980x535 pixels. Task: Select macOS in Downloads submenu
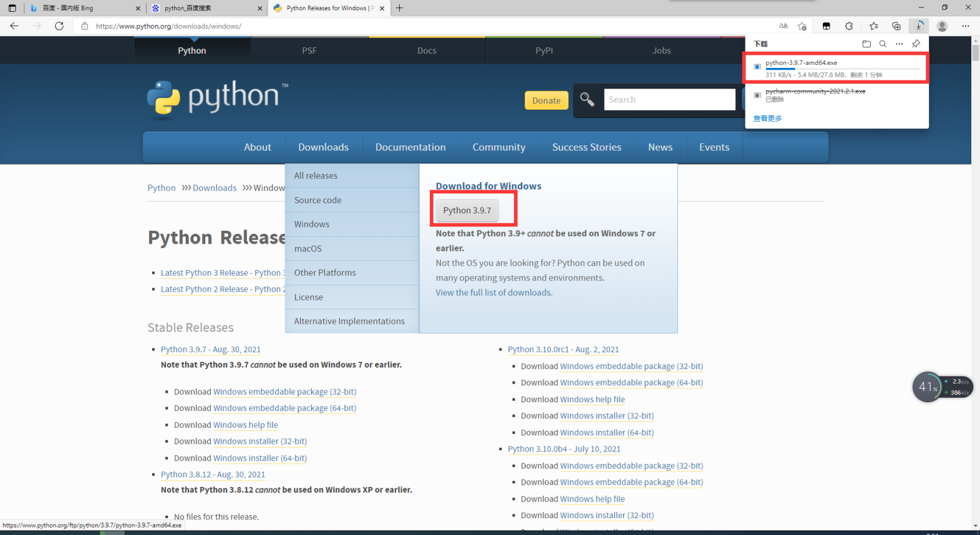click(352, 249)
